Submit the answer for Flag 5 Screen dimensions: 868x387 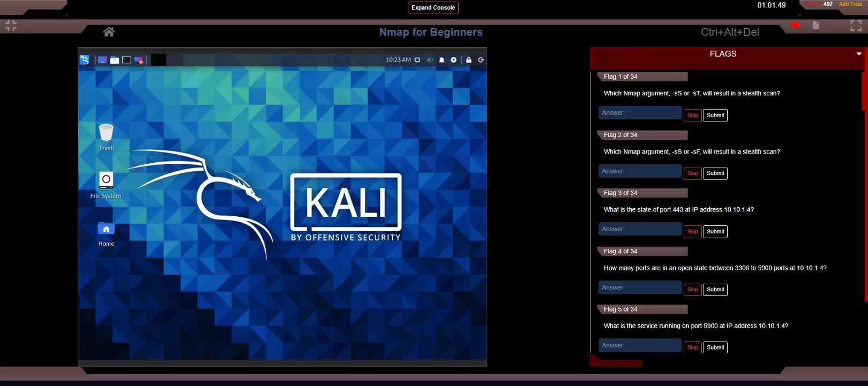point(715,347)
